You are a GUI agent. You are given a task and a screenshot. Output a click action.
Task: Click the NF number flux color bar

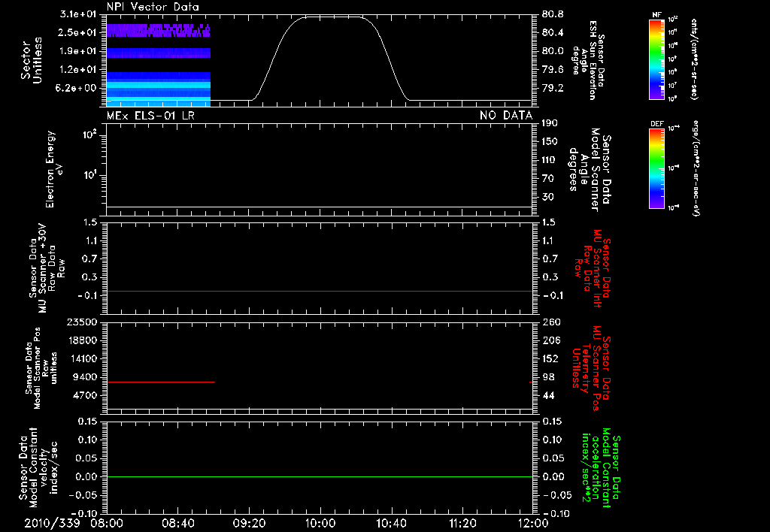point(656,59)
